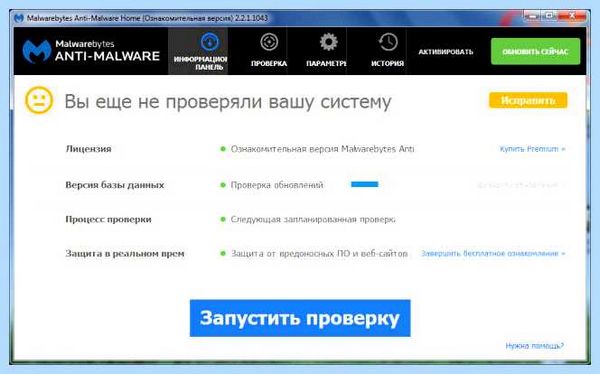Open the Информационная панель dashboard tab
The image size is (600, 374).
coord(198,51)
